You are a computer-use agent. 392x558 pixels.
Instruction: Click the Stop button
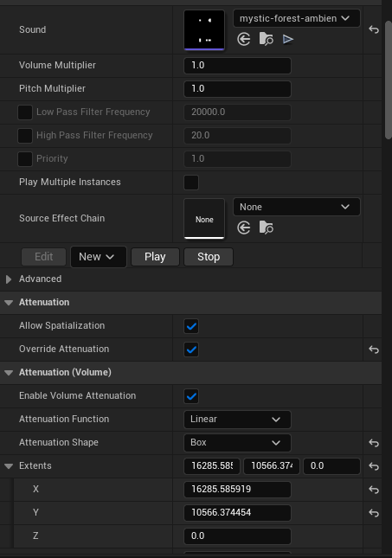[x=209, y=257]
